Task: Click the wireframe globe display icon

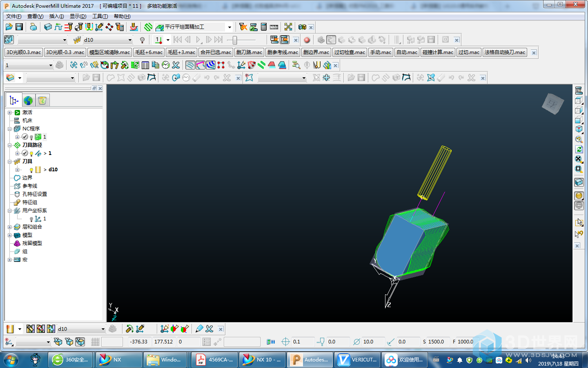Action: 579,206
